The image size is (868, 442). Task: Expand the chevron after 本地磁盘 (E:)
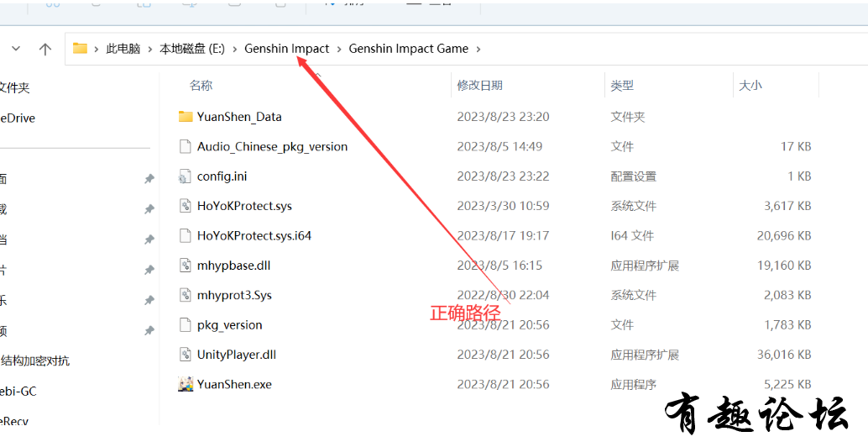click(x=234, y=49)
